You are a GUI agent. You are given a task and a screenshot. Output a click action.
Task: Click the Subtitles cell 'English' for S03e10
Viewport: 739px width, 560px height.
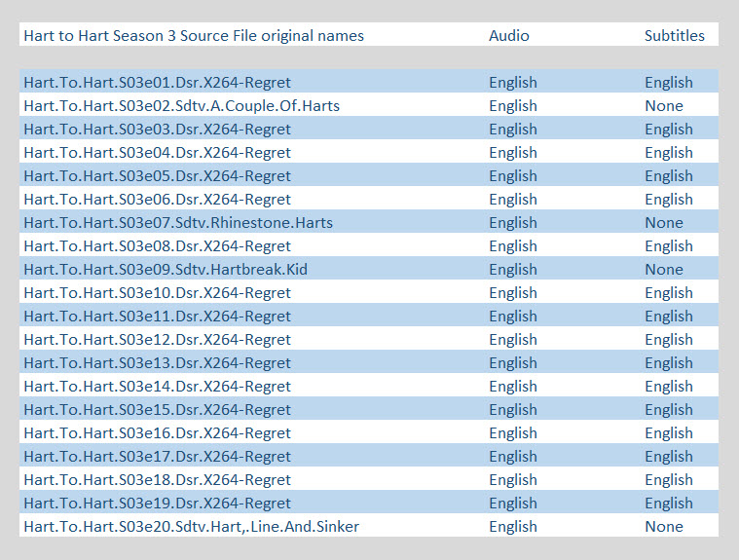669,293
